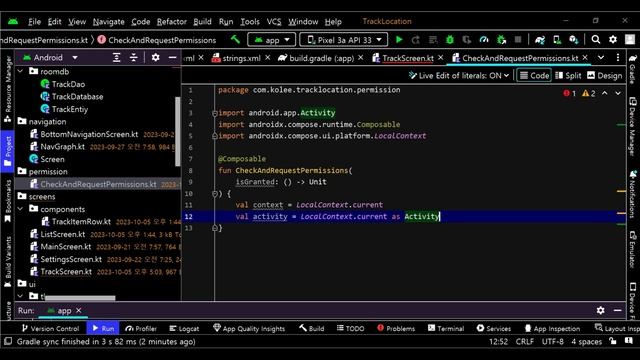Viewport: 640px width, 360px height.
Task: Click the Project tree horizontal scrollbar
Action: coord(80,298)
